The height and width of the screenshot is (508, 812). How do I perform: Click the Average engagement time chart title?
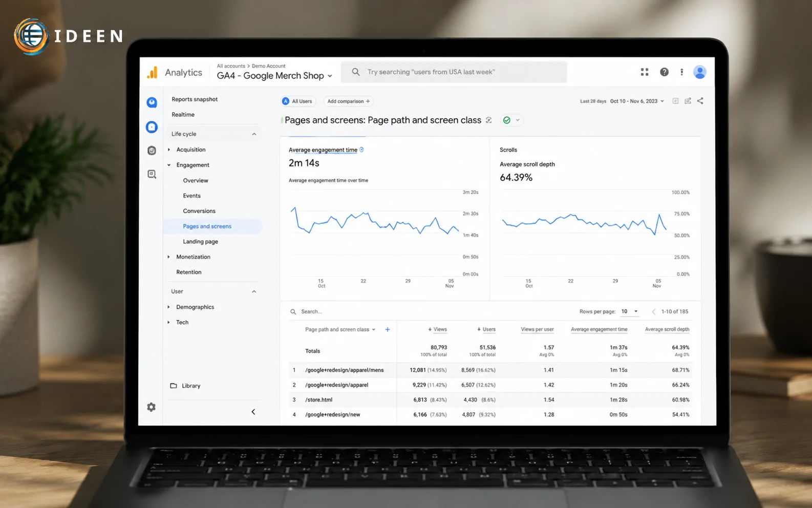[323, 150]
